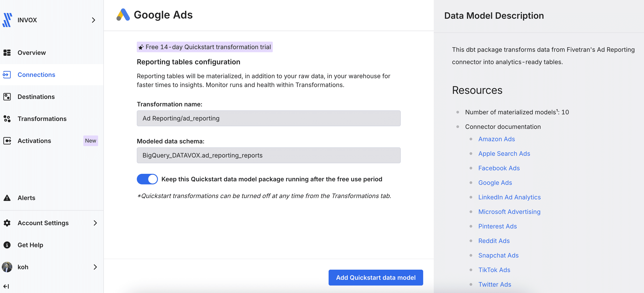Open the Twitter Ads link

(x=495, y=284)
